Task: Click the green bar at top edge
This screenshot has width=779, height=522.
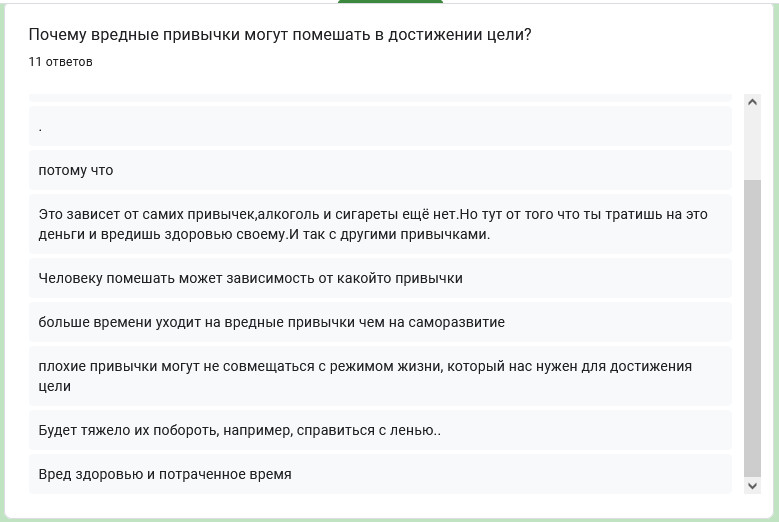Action: pos(390,1)
